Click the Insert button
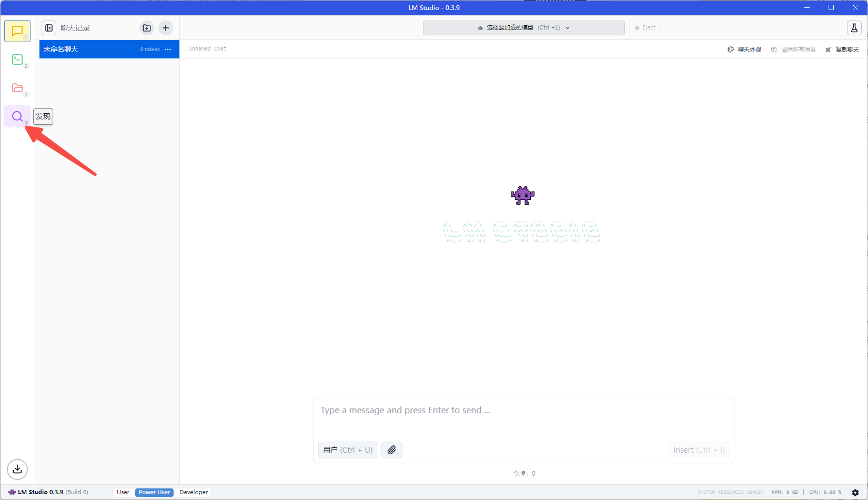This screenshot has width=868, height=500. tap(699, 450)
